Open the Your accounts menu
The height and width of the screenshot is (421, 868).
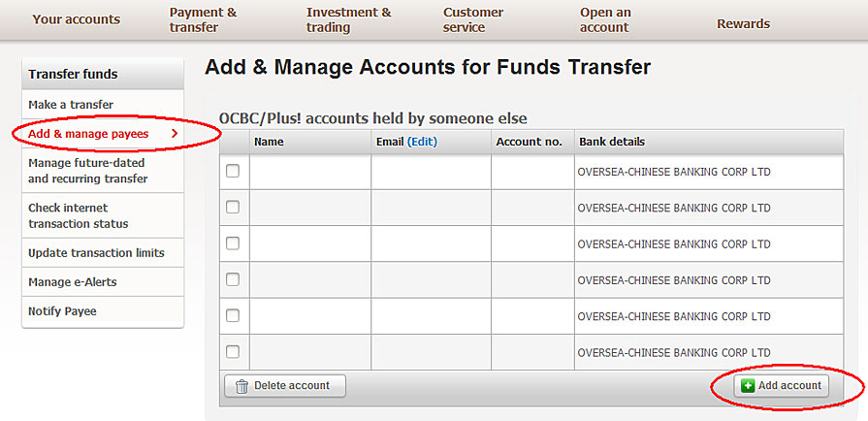click(x=77, y=20)
